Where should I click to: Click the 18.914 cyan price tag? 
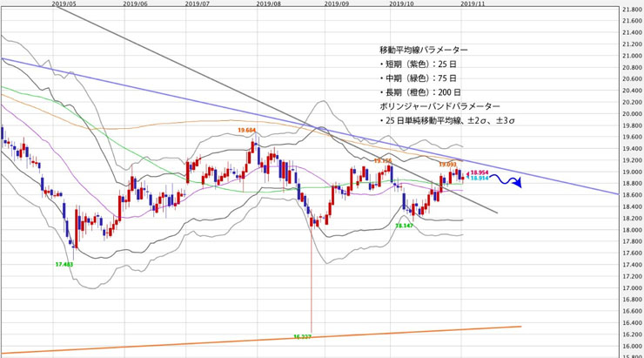(x=480, y=179)
